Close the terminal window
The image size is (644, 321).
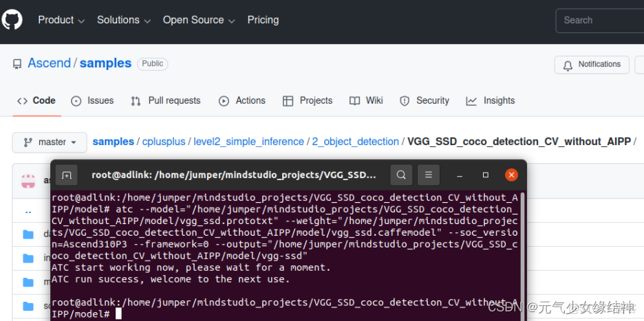[x=511, y=175]
